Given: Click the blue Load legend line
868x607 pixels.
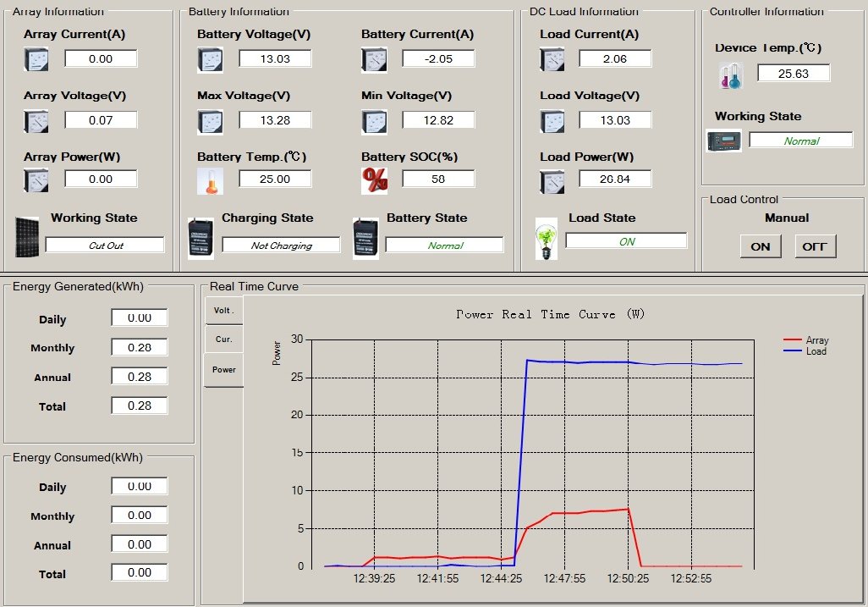Looking at the screenshot, I should click(794, 350).
